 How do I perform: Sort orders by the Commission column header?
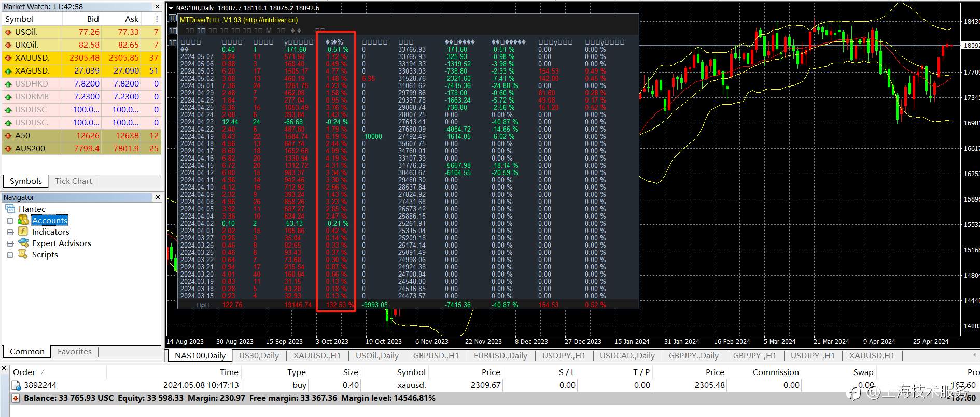(764, 372)
